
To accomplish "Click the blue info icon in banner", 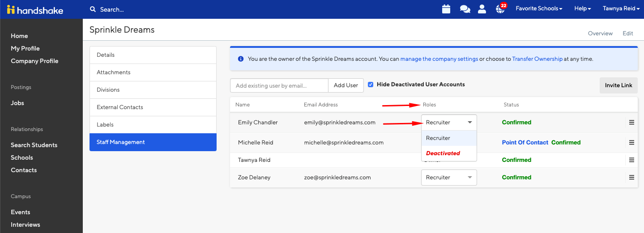I will pos(241,59).
